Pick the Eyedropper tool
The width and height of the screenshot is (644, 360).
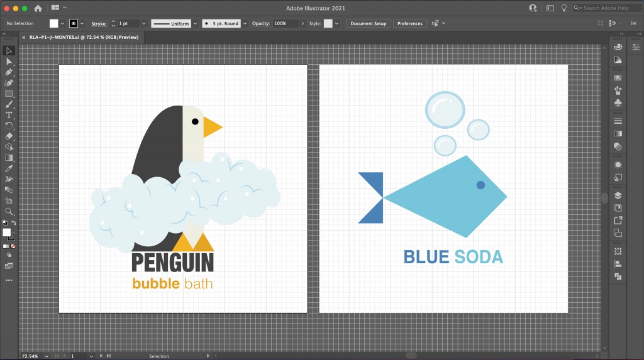9,168
